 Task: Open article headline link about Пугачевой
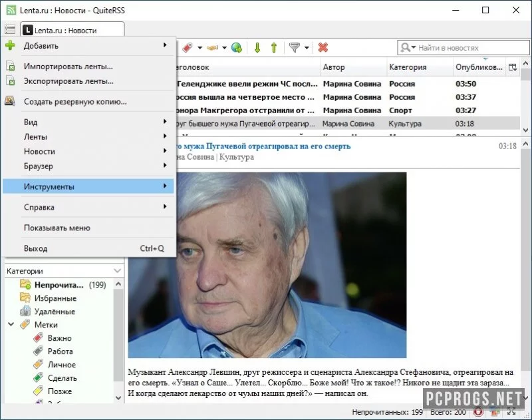click(x=263, y=146)
